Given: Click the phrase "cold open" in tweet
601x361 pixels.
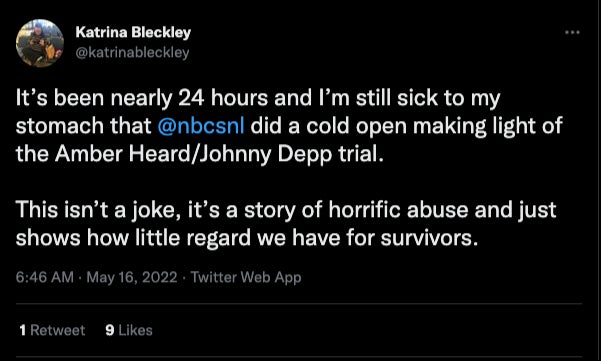Looking at the screenshot, I should point(356,126).
